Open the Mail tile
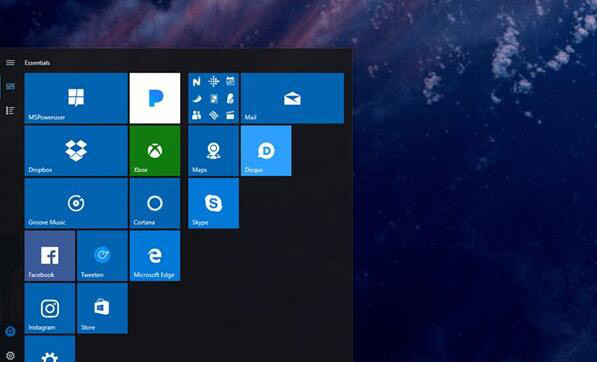Screen dimensions: 597x376 coord(292,98)
